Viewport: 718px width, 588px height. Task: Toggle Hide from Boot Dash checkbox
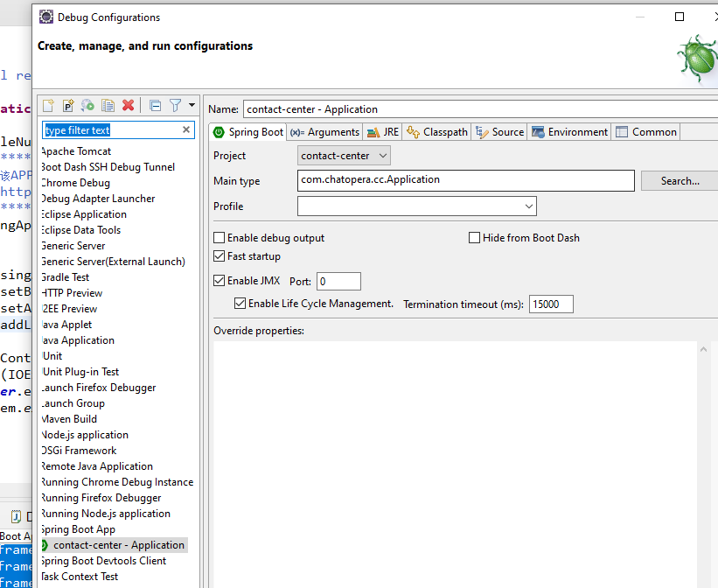474,237
